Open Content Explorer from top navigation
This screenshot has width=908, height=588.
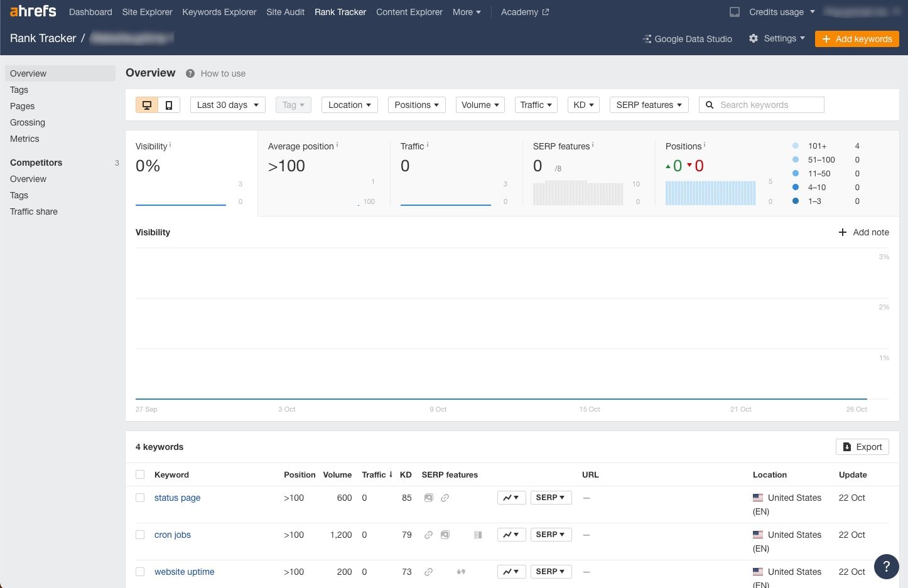point(409,12)
